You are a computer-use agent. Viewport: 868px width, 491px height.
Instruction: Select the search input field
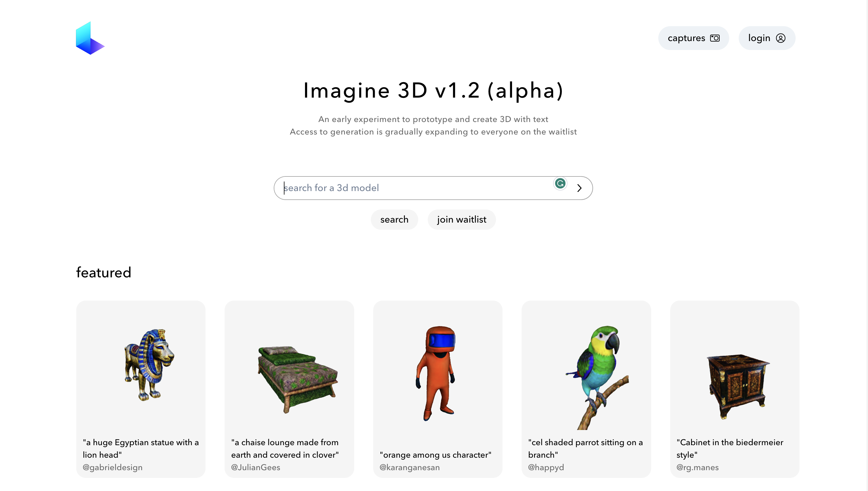click(x=417, y=188)
